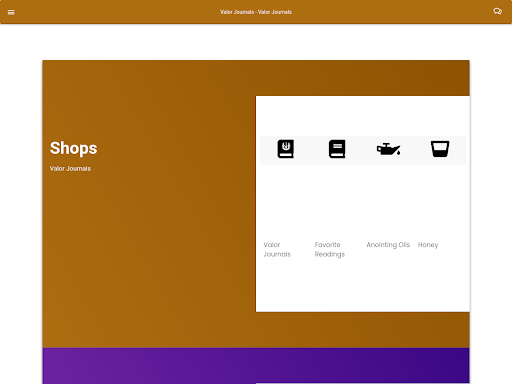Screen dimensions: 512x384
Task: Click the Shops heading
Action: [x=73, y=148]
